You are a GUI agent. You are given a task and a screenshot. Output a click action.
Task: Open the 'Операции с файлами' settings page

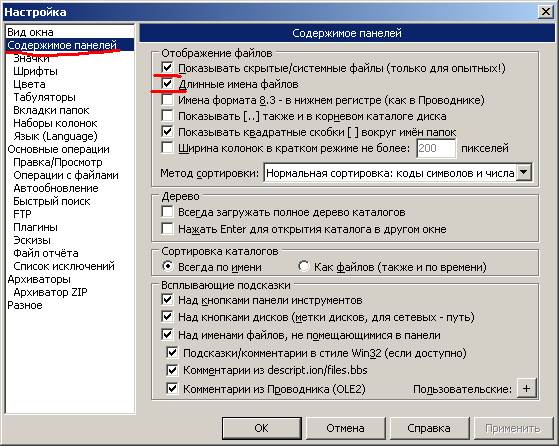pos(66,175)
